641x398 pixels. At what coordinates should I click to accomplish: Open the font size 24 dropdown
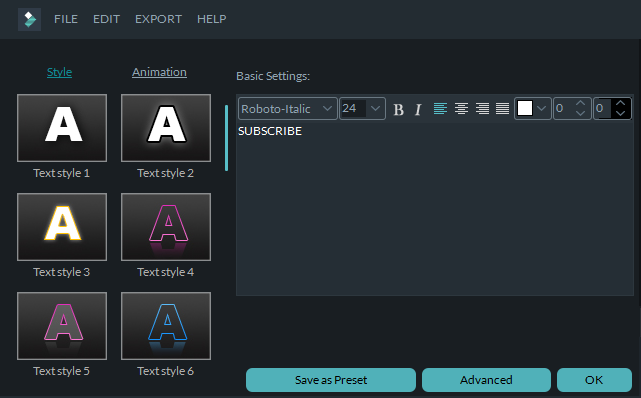tap(363, 109)
